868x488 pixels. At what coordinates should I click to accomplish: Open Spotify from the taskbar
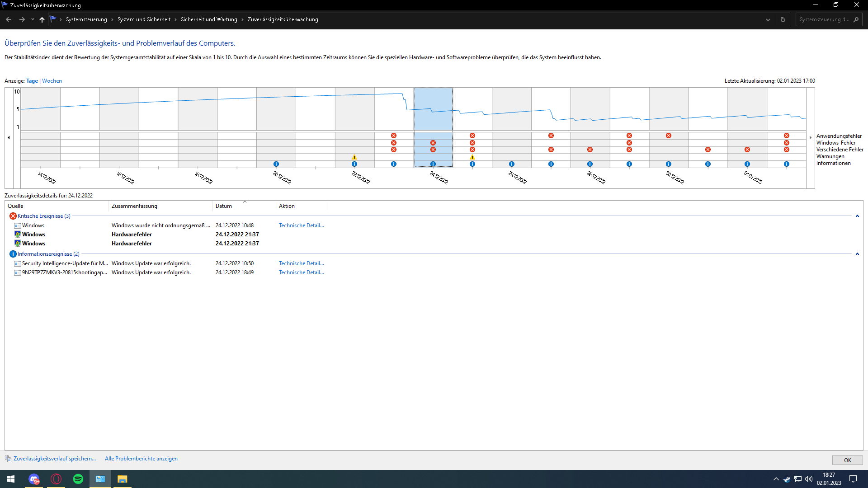coord(78,479)
